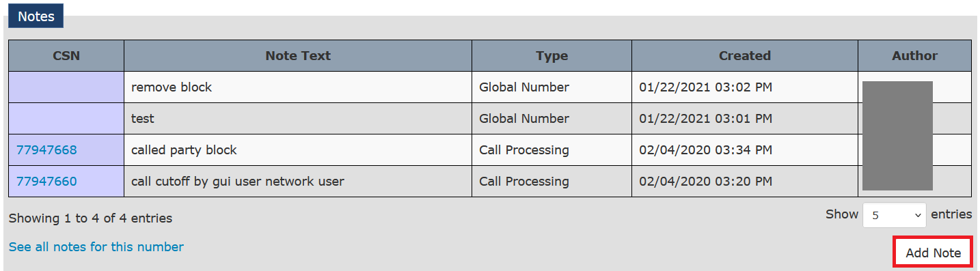Open CSN link 77947660

[46, 182]
